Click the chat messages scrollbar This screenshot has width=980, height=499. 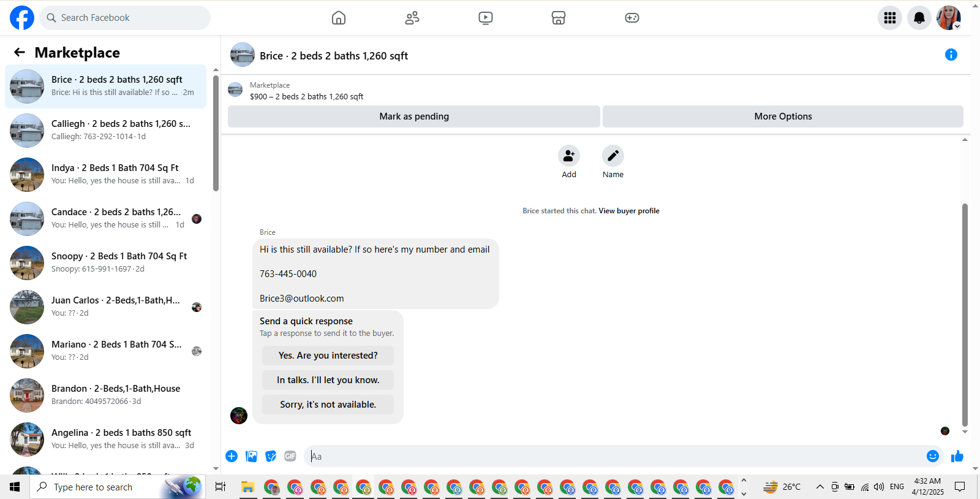point(965,314)
